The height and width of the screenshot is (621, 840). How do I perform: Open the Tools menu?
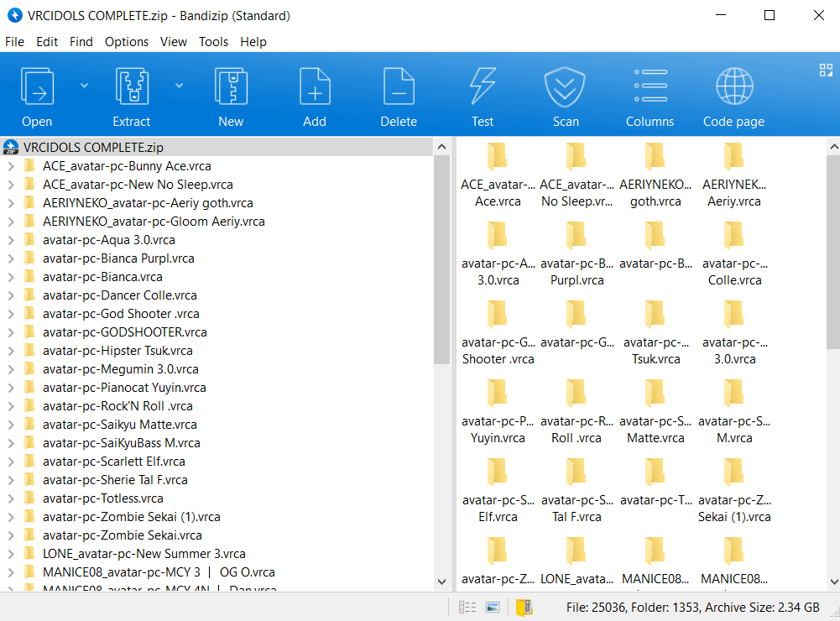[214, 42]
